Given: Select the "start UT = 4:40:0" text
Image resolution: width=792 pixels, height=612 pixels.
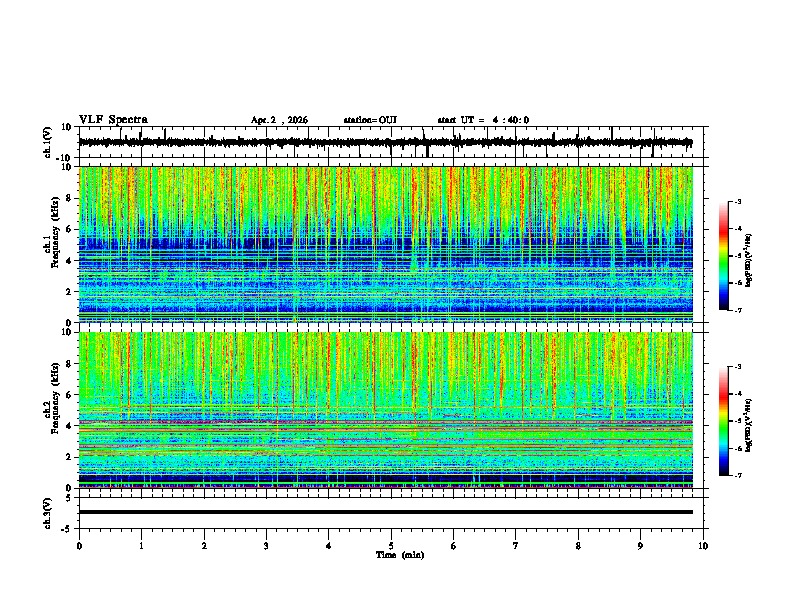Looking at the screenshot, I should [x=483, y=120].
